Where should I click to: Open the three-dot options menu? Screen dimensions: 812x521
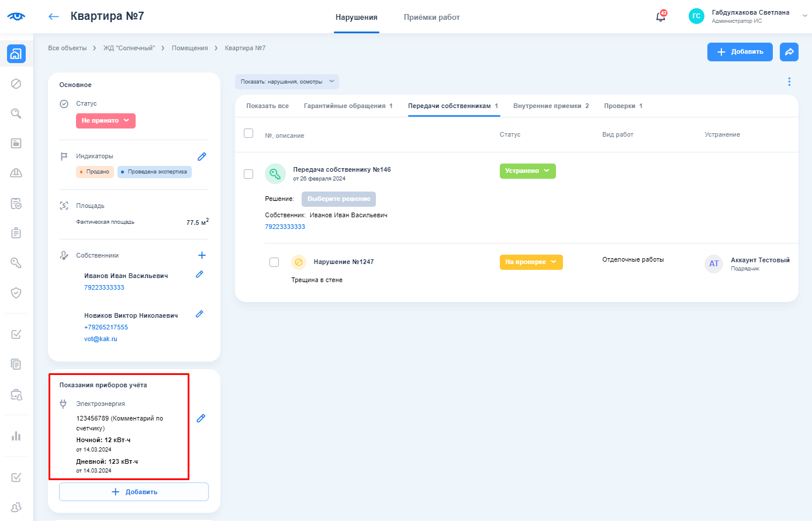click(x=789, y=82)
